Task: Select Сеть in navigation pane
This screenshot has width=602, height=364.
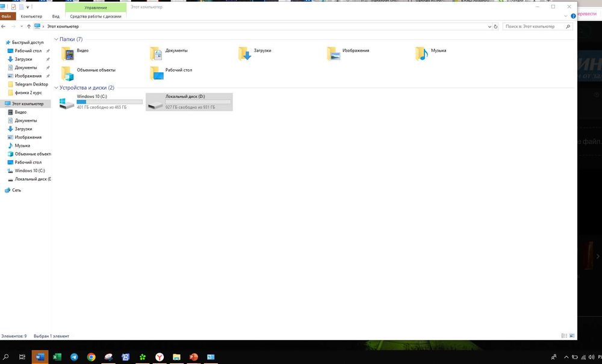Action: coord(16,190)
